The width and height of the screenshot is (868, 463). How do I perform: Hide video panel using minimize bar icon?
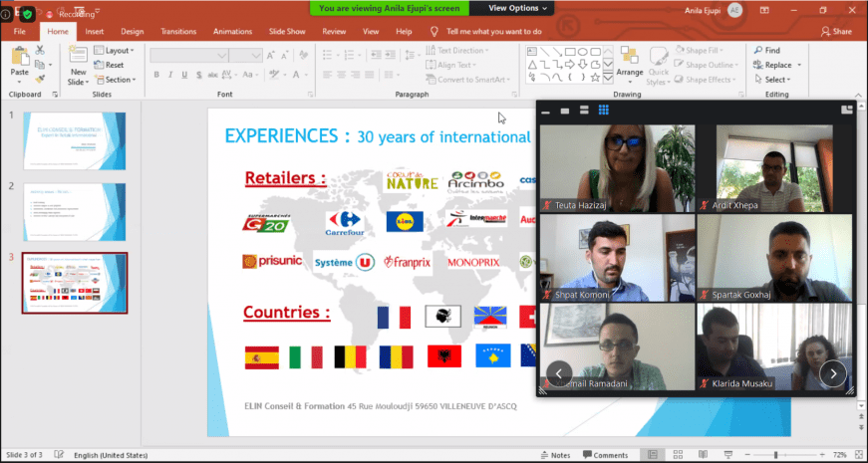545,111
